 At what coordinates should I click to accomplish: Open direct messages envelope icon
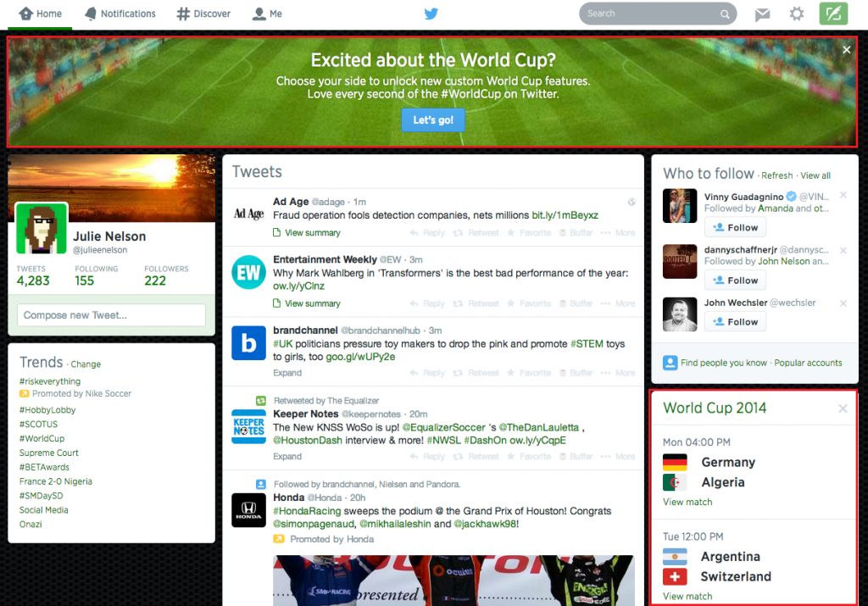pyautogui.click(x=762, y=14)
